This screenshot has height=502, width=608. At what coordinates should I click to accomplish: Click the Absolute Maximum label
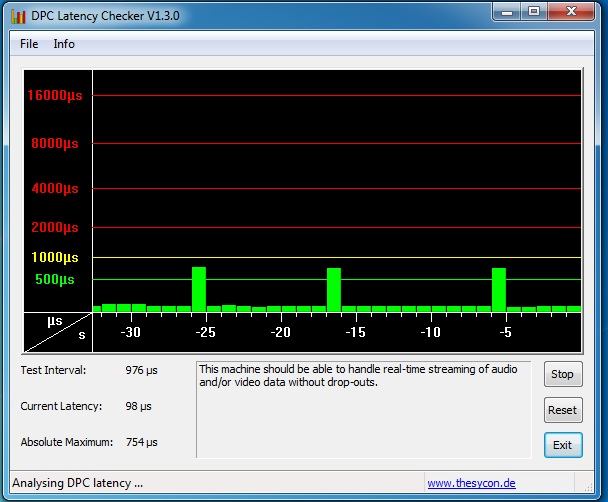67,442
